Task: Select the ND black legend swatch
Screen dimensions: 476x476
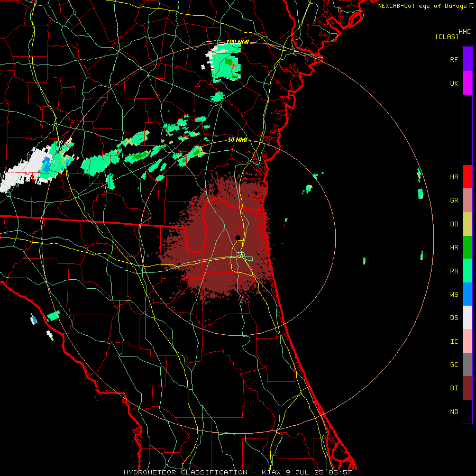Action: click(467, 411)
